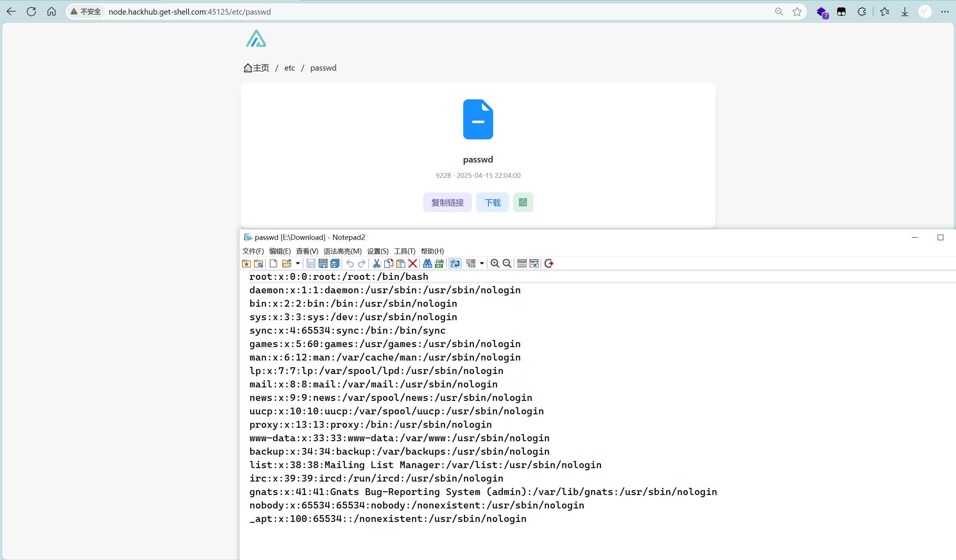Open the 语法高亮(M) menu
Image resolution: width=956 pixels, height=560 pixels.
click(342, 251)
